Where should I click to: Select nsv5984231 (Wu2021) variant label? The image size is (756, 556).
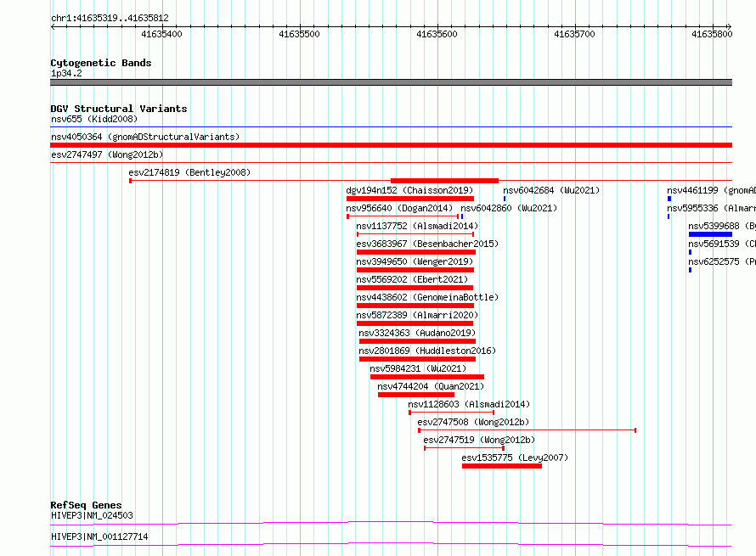coord(418,368)
